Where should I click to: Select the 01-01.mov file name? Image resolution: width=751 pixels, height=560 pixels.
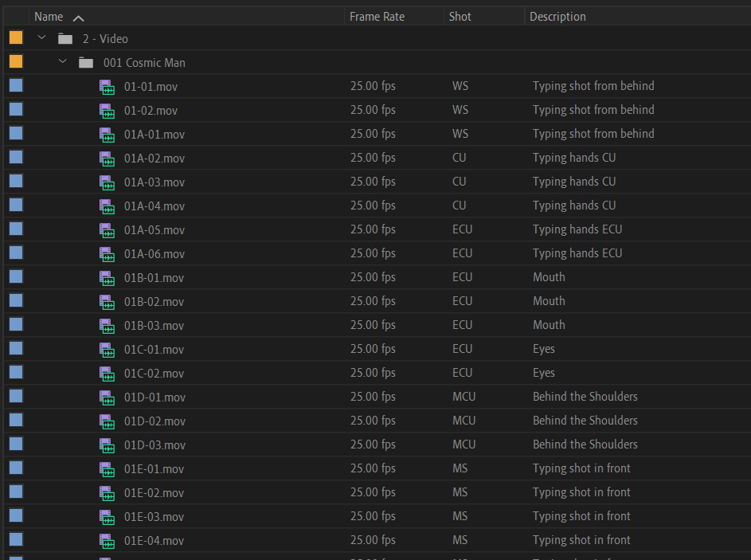click(x=151, y=87)
